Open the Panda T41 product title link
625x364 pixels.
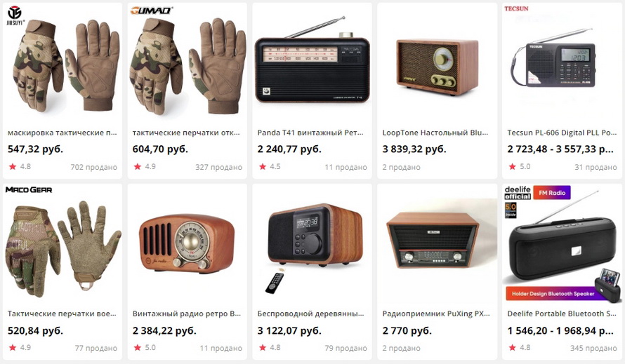(310, 133)
